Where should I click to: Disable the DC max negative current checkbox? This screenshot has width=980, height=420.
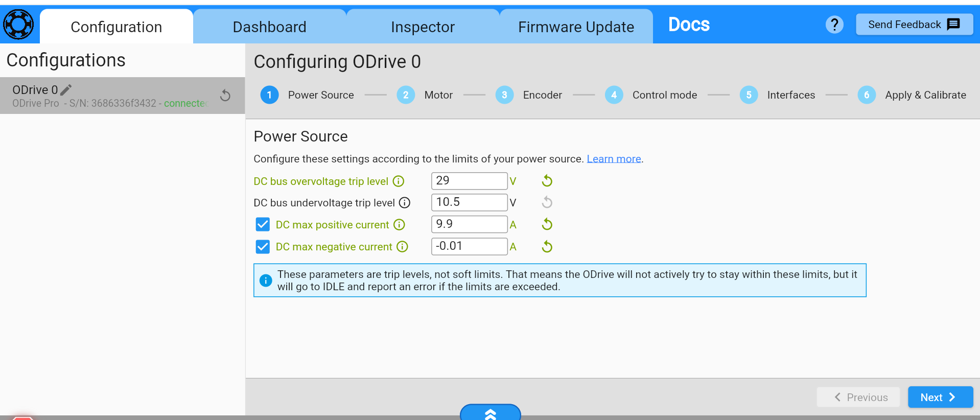point(263,247)
